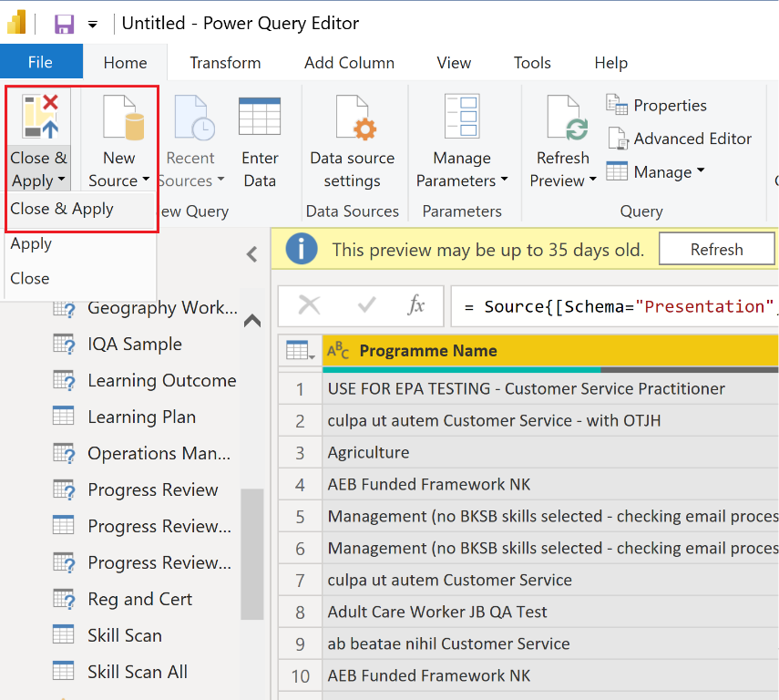Screen dimensions: 779x700
Task: Click the Enter Data icon
Action: click(x=259, y=117)
